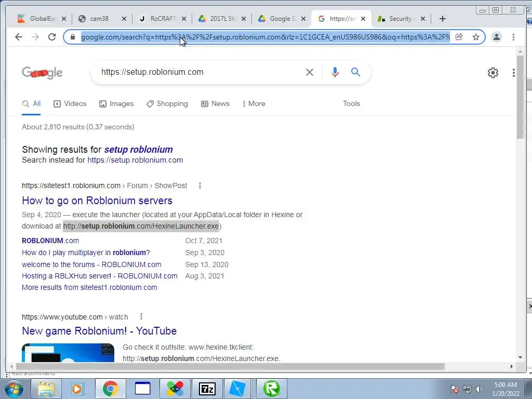Open 'welcome to the forums - ROBLONIUM.com'
The image size is (532, 399).
pos(91,264)
